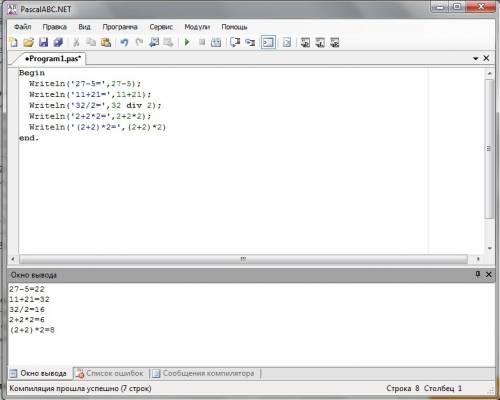Create a new file via toolbar
The image size is (500, 400).
14,42
